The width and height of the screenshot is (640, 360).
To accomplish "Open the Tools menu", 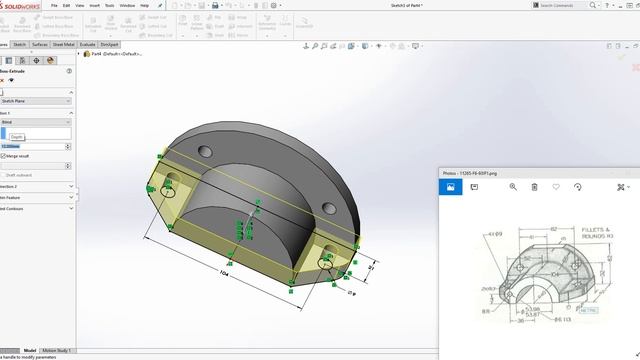I will [110, 6].
